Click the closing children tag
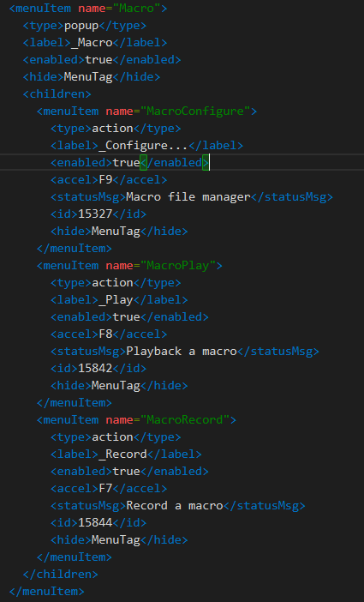364x602 pixels. point(60,575)
